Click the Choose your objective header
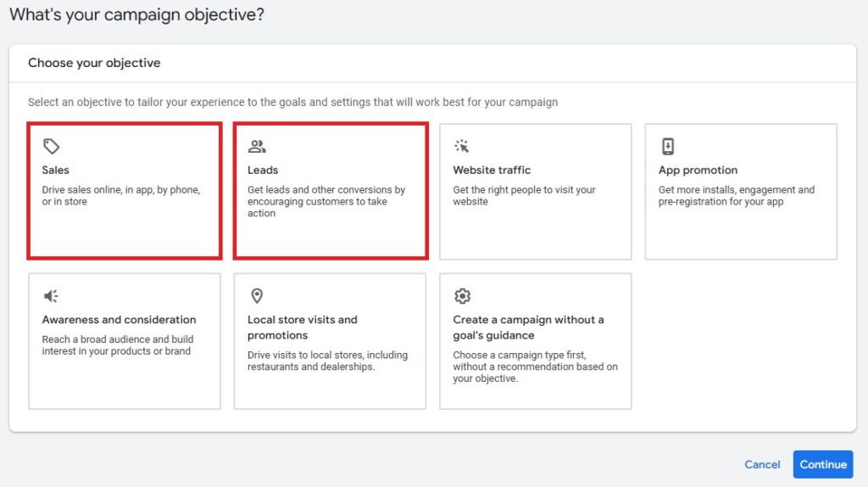 (x=94, y=63)
